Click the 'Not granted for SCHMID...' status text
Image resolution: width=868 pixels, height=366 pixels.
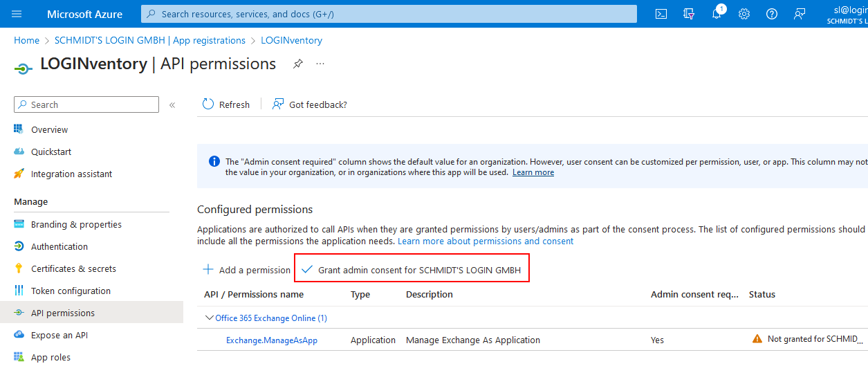tap(816, 339)
